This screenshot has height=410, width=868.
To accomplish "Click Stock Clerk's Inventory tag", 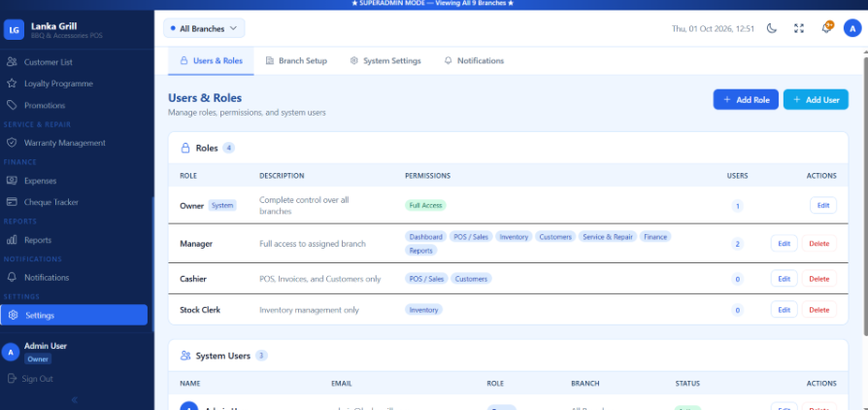I will pos(423,310).
